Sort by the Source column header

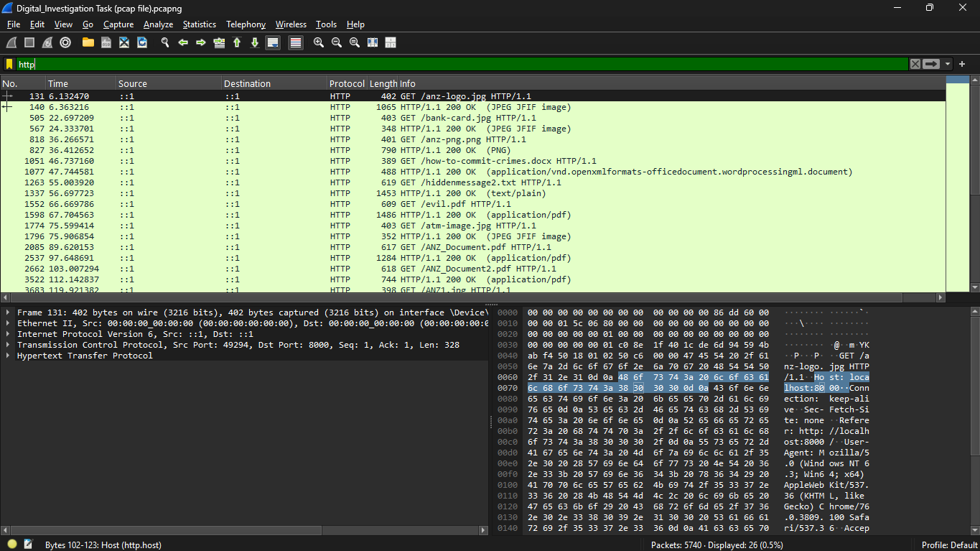[x=169, y=83]
